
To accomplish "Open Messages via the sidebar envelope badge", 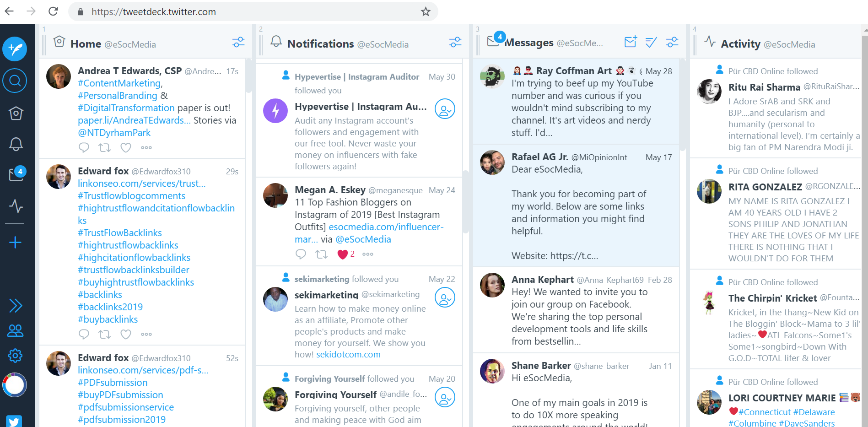I will point(15,174).
